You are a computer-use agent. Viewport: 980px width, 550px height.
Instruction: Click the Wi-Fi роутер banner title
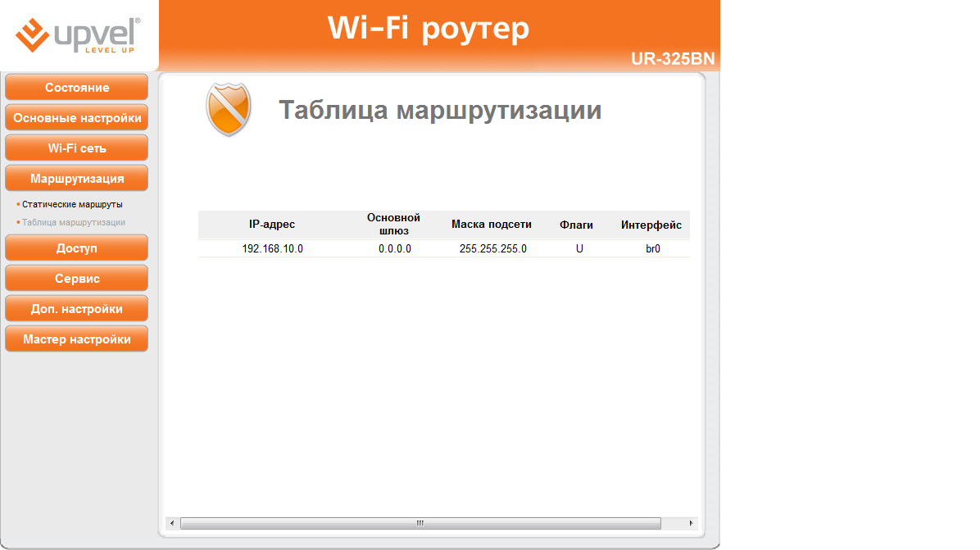[429, 29]
